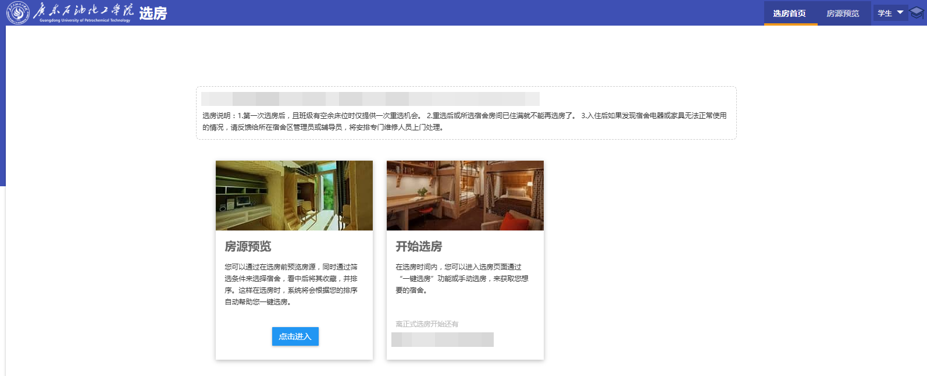This screenshot has width=927, height=376.
Task: Open the 学生 user dropdown
Action: point(891,13)
